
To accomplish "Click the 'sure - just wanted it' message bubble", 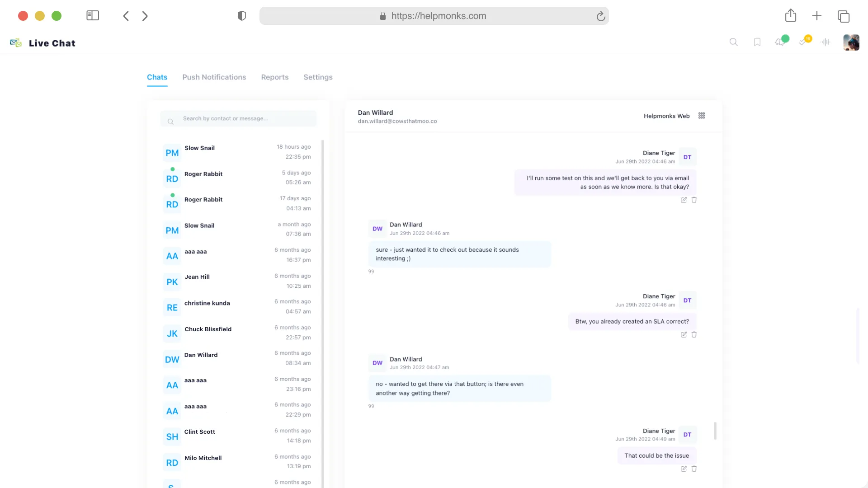I will (460, 254).
